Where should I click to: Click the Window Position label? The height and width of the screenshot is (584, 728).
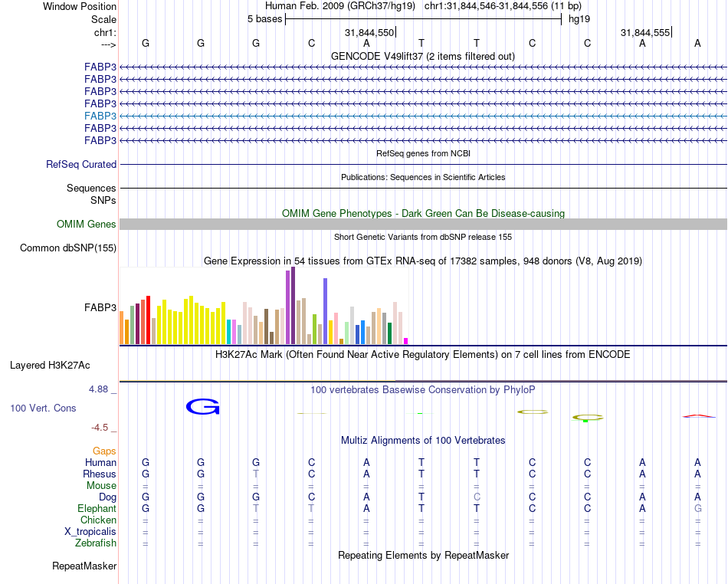point(80,6)
